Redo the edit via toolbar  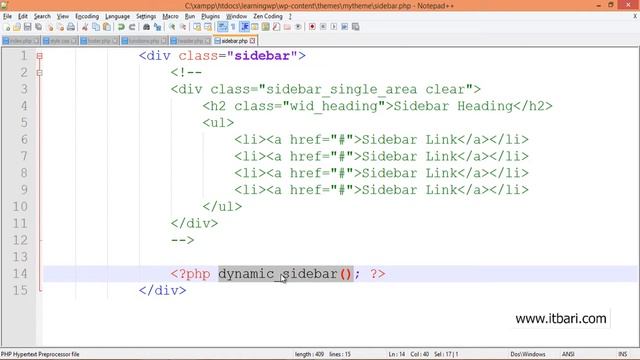[132, 27]
